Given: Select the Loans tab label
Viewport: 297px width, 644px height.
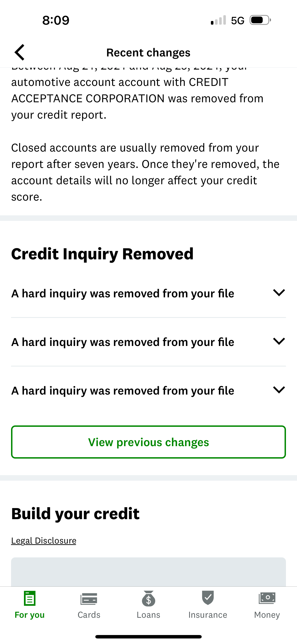Looking at the screenshot, I should tap(148, 615).
